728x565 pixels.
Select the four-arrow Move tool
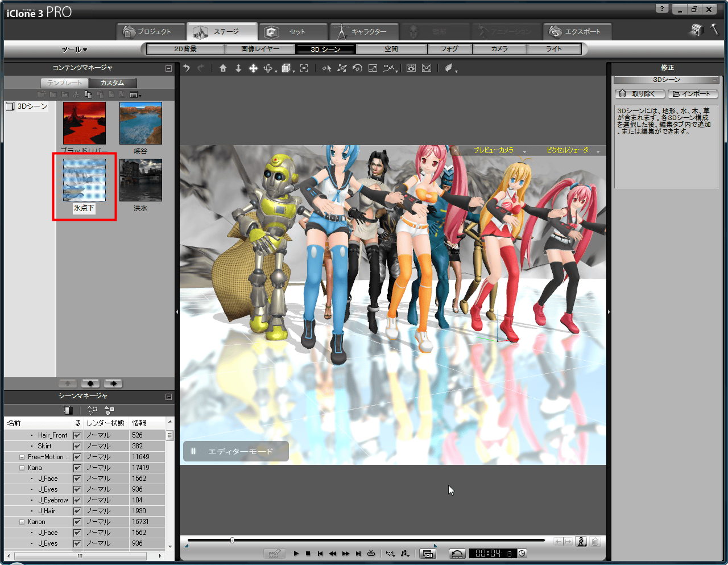tap(253, 68)
